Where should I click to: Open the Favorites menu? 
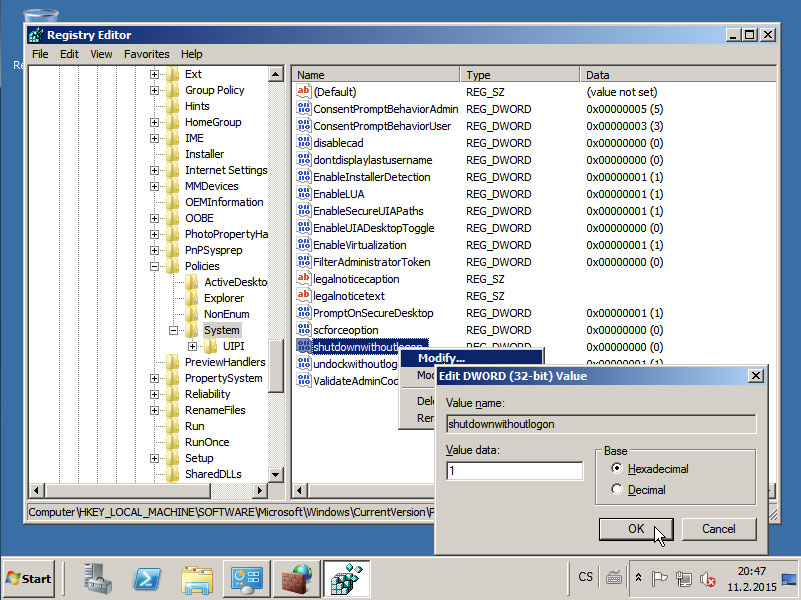click(146, 54)
